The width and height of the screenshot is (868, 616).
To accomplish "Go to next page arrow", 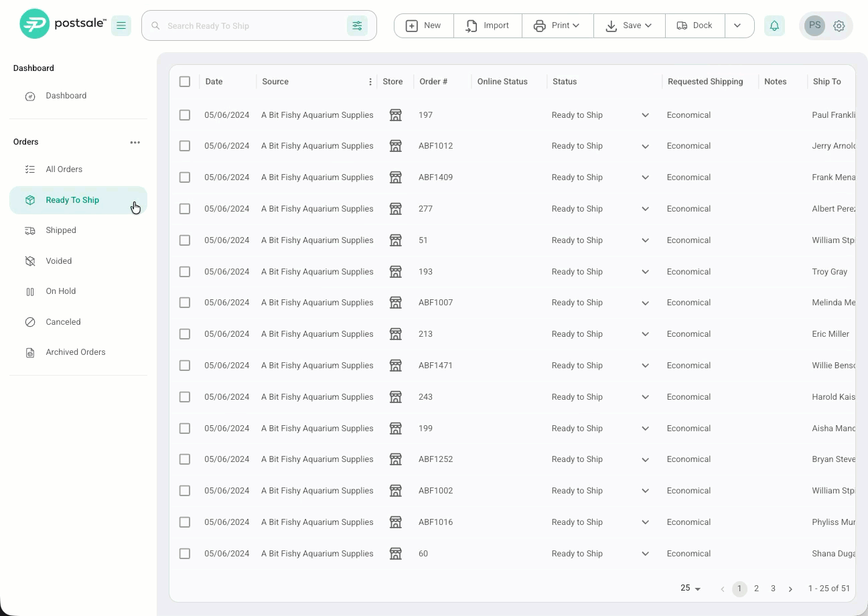I will [x=790, y=589].
